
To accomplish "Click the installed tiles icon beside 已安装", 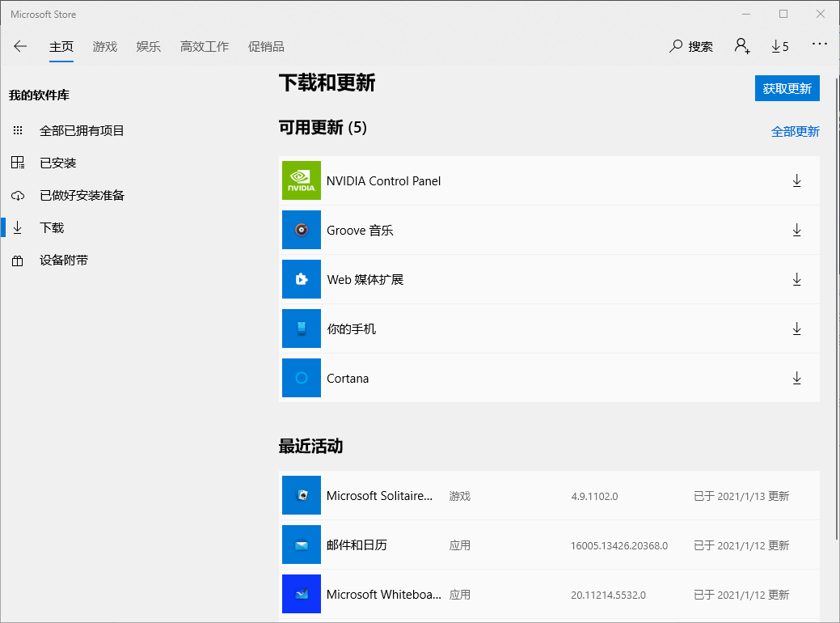I will 18,163.
